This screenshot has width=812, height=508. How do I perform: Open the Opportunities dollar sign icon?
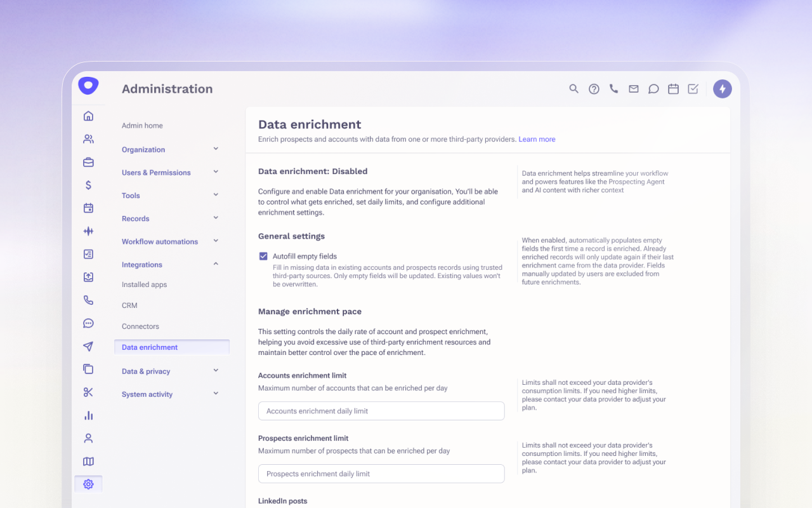(88, 185)
